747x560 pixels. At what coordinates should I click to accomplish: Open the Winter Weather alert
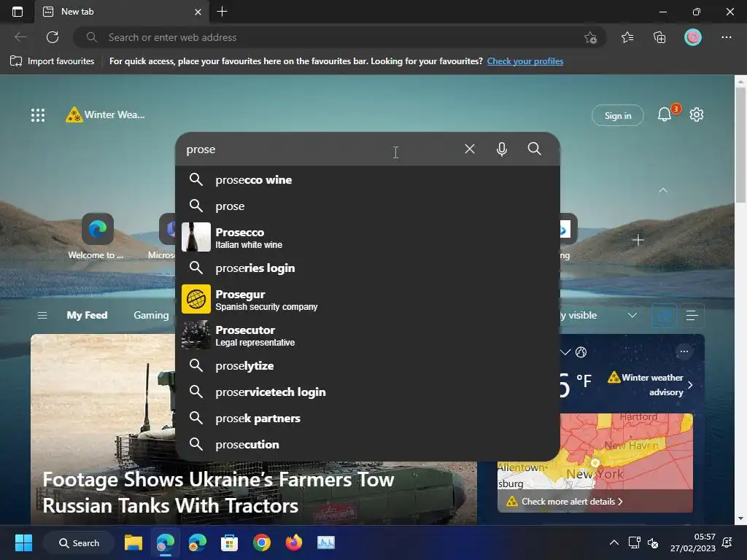coord(105,114)
